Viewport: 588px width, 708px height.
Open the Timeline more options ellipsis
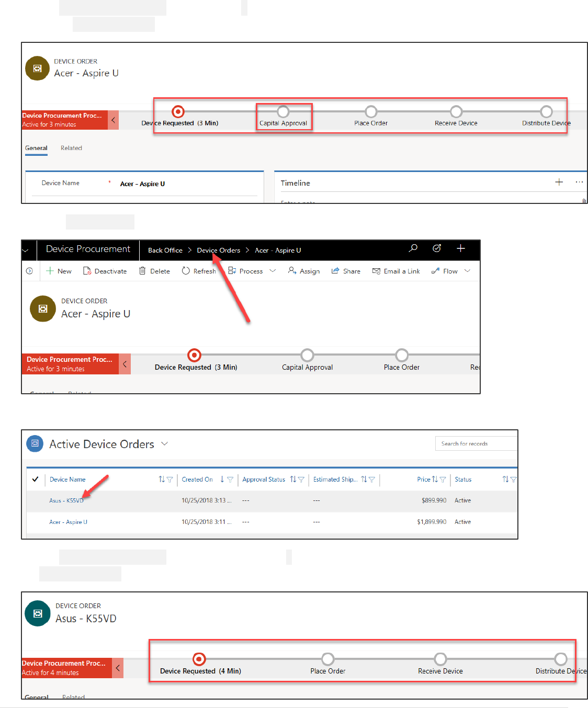click(x=579, y=182)
